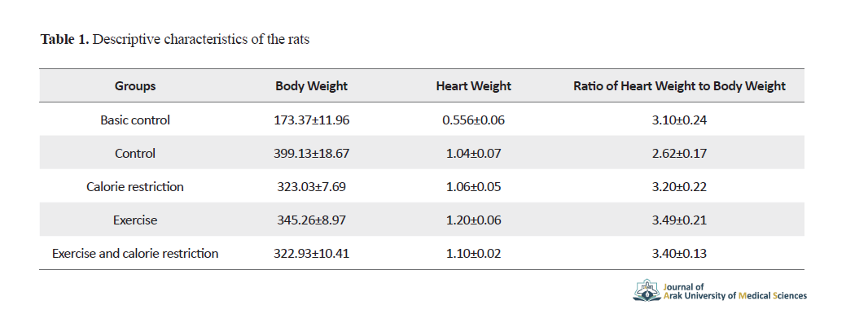Click the Arak University journal logo icon

coord(647,290)
